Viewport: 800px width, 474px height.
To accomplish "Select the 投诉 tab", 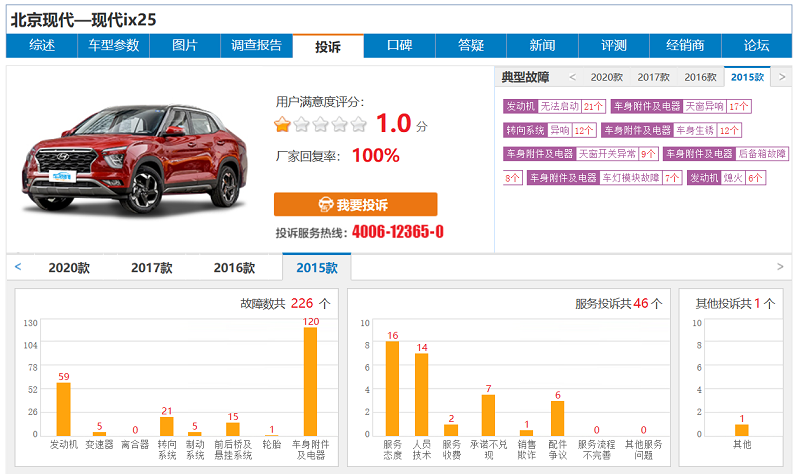I will click(328, 47).
